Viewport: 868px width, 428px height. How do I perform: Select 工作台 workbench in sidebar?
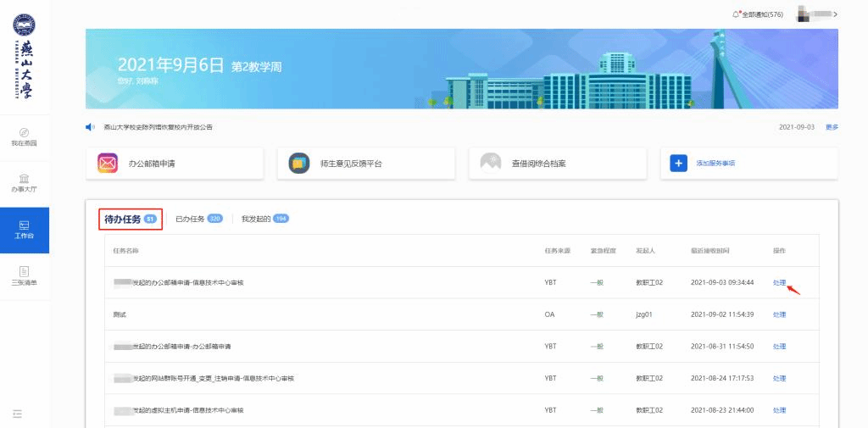tap(24, 230)
